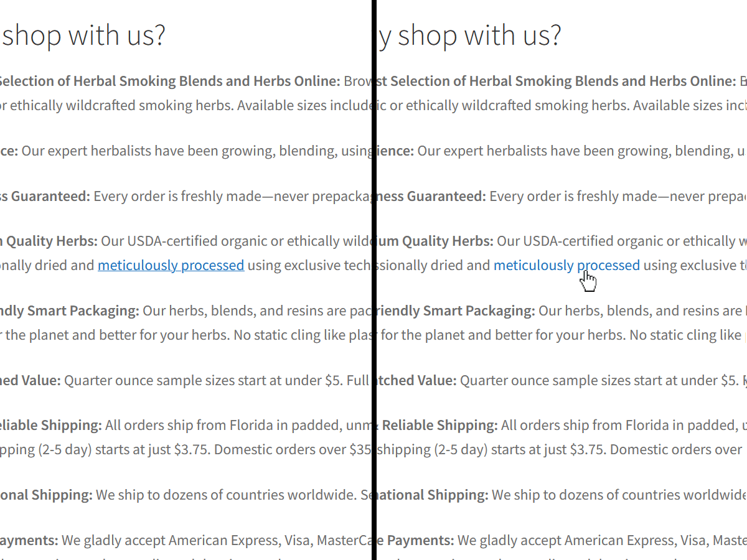Click 'Reliable Shipping:' bold label in right pane
The width and height of the screenshot is (747, 560).
tap(439, 425)
